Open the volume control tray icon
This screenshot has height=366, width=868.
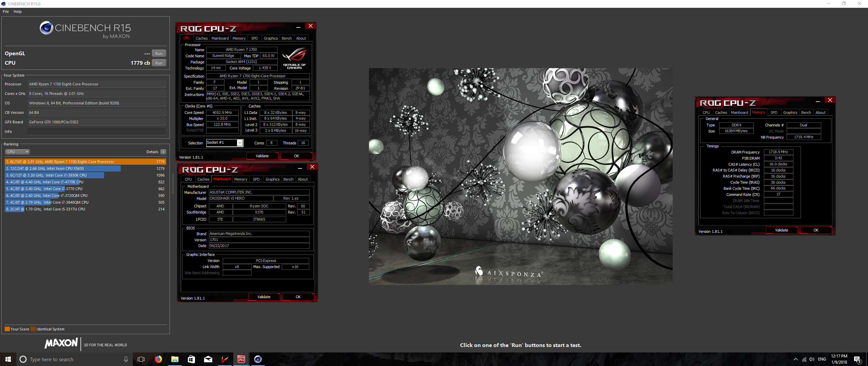(x=812, y=359)
